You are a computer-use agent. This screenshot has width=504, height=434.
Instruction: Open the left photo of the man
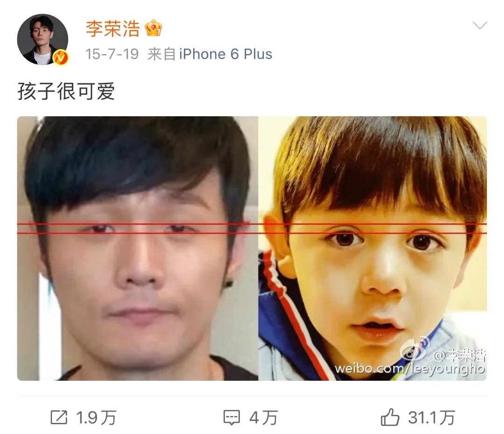click(138, 249)
